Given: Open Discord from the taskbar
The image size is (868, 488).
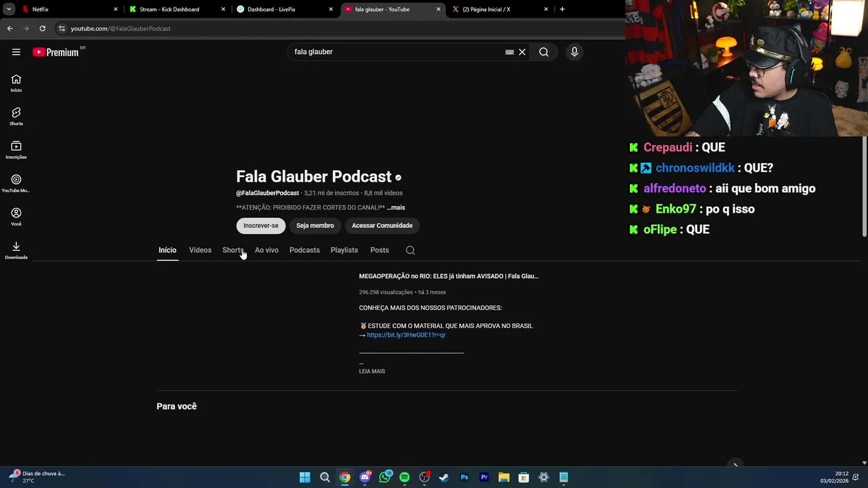Looking at the screenshot, I should pos(365,477).
